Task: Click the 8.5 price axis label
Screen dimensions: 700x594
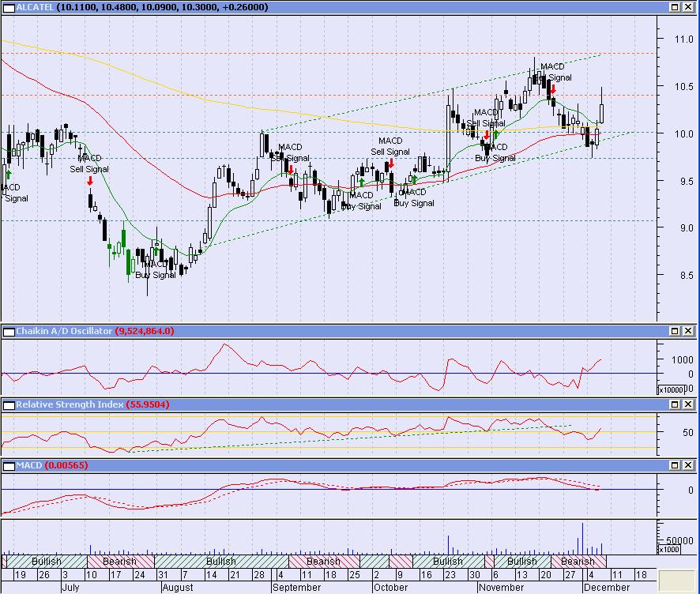Action: 686,276
